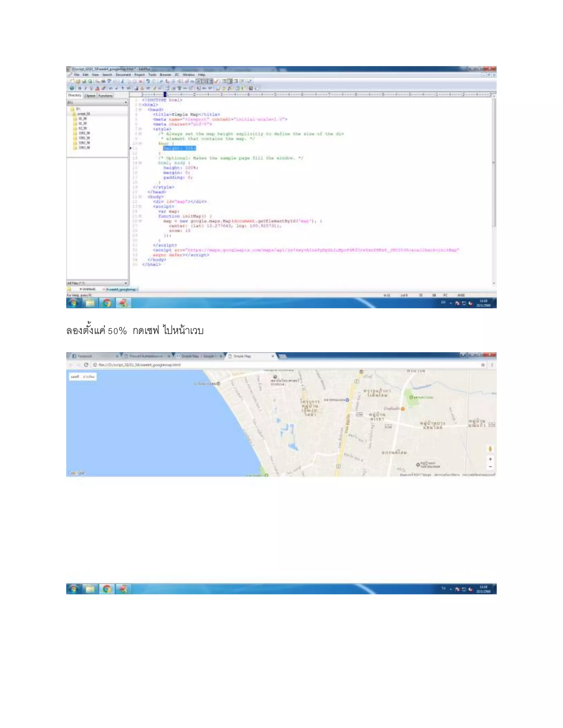Switch to the Cliptext tab
Image resolution: width=563 pixels, height=728 pixels.
90,96
